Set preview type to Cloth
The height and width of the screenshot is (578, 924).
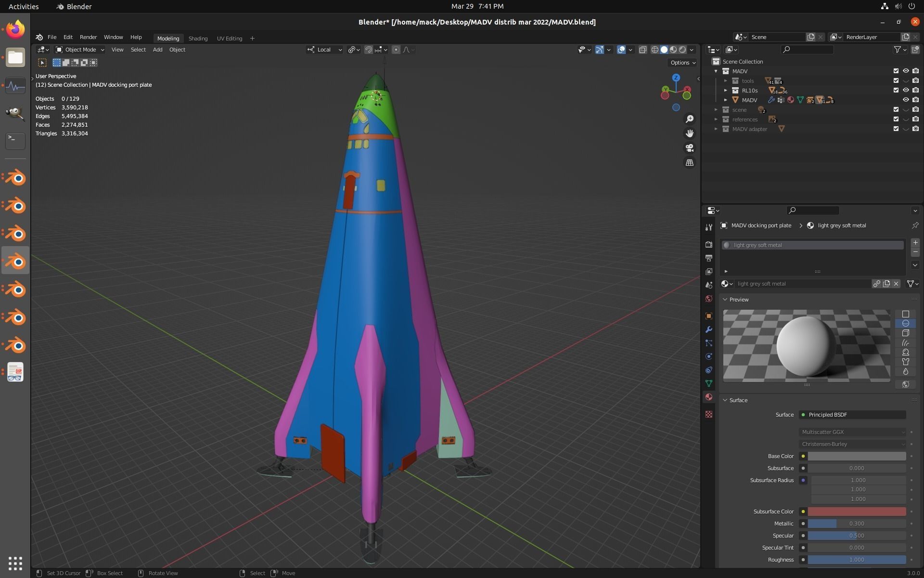tap(905, 362)
